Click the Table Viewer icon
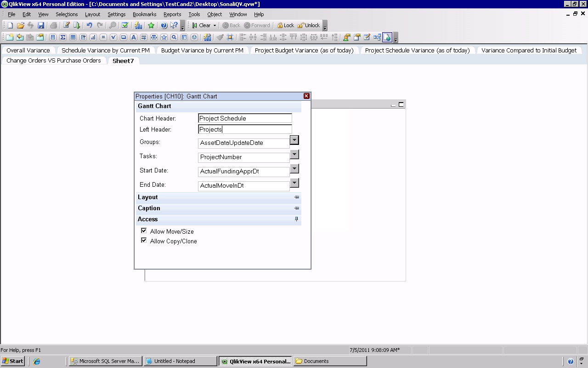588x368 pixels. point(377,38)
